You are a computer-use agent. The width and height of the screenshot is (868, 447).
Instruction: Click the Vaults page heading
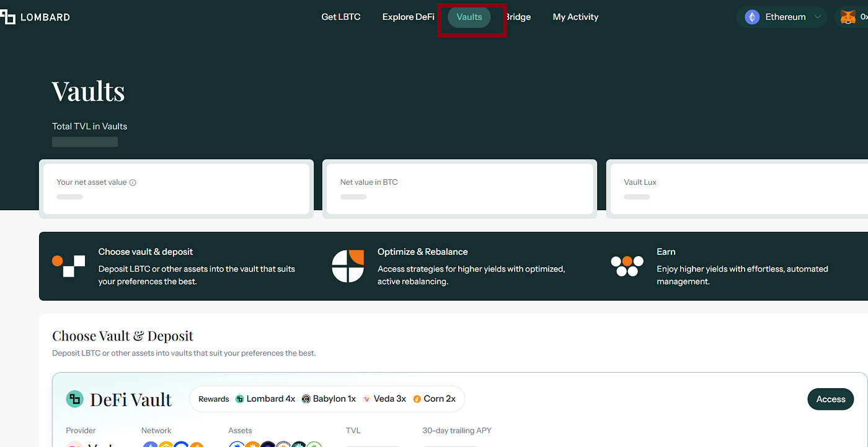tap(89, 91)
